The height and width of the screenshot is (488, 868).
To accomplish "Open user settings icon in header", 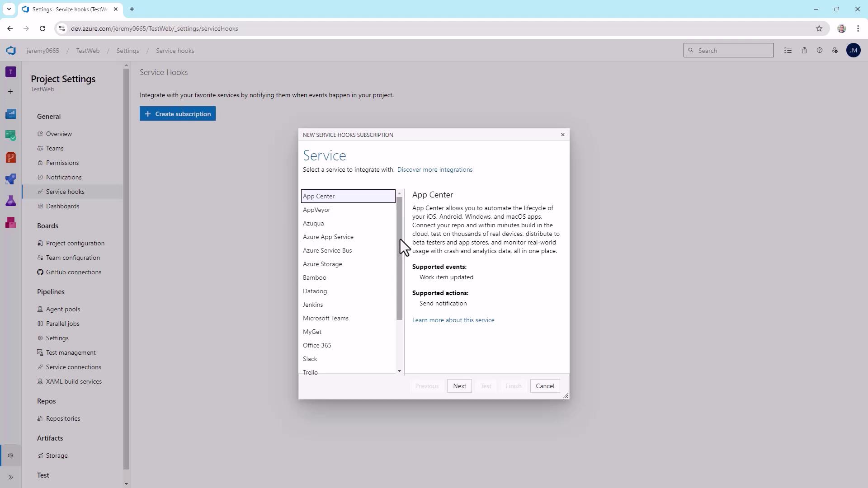I will [x=835, y=51].
